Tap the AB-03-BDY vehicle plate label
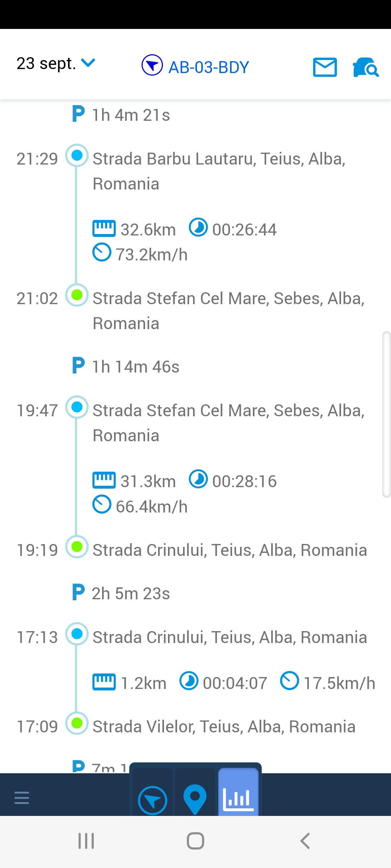Viewport: 391px width, 868px height. point(209,67)
